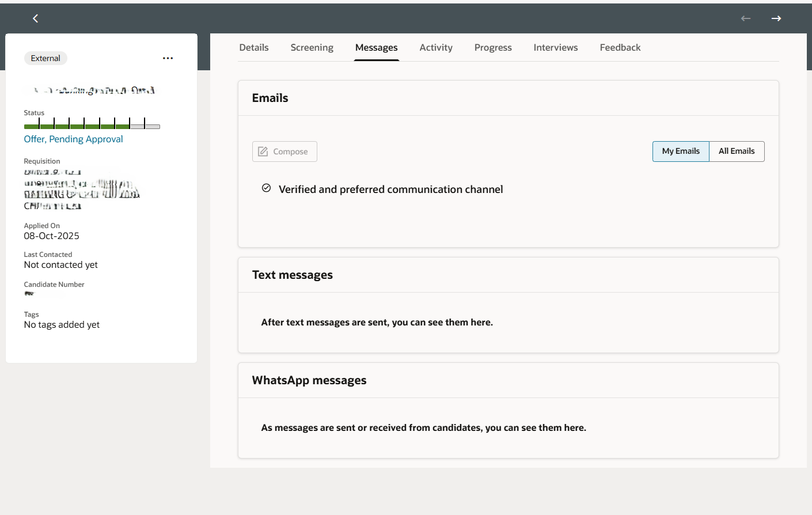The width and height of the screenshot is (812, 515).
Task: Switch to the Interviews tab
Action: point(556,48)
